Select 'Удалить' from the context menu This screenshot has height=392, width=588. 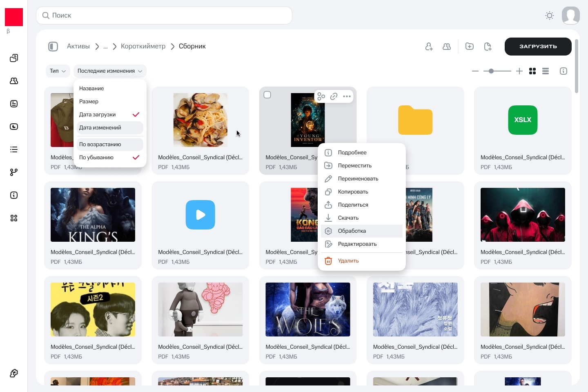(348, 261)
